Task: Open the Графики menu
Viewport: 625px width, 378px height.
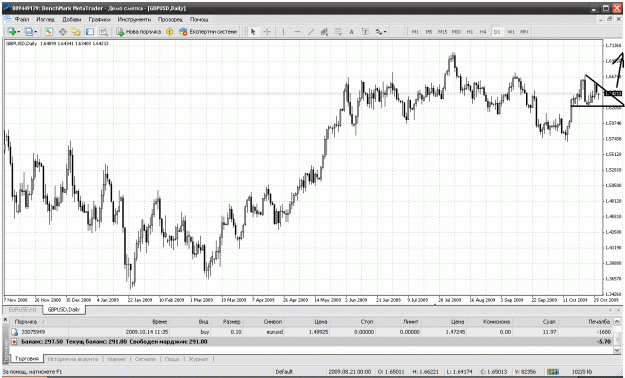Action: [99, 19]
